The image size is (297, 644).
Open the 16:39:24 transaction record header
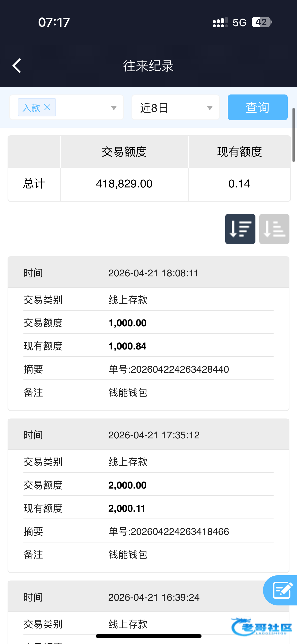148,597
